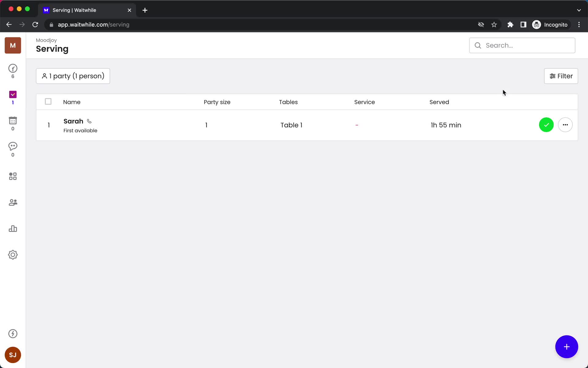588x368 pixels.
Task: Select the integrations/widgets icon in sidebar
Action: pos(13,176)
